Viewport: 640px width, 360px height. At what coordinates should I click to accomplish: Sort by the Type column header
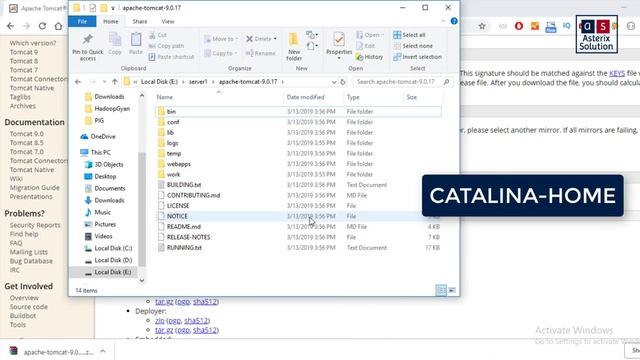(x=353, y=97)
